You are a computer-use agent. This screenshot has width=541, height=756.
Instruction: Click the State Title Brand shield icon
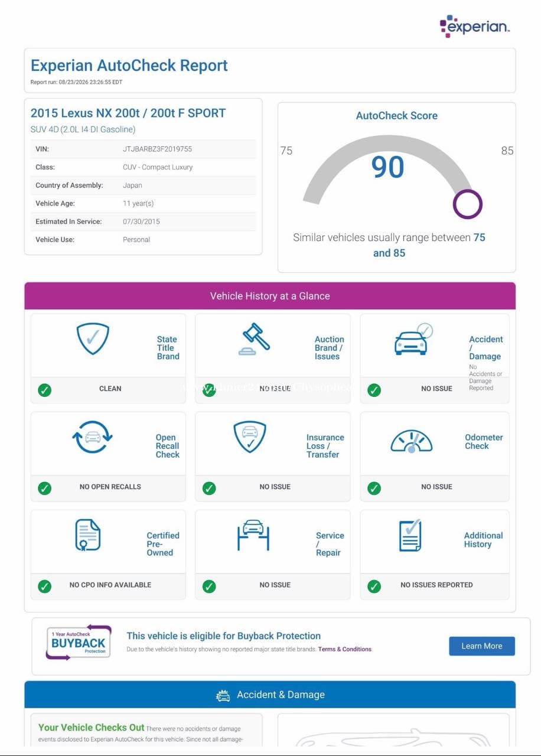(93, 338)
